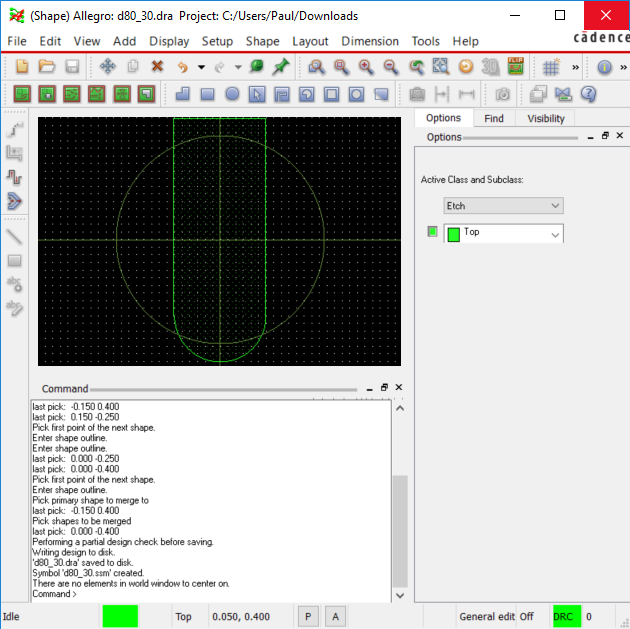Screen dimensions: 630x629
Task: Click the shape void circle tool
Action: (356, 94)
